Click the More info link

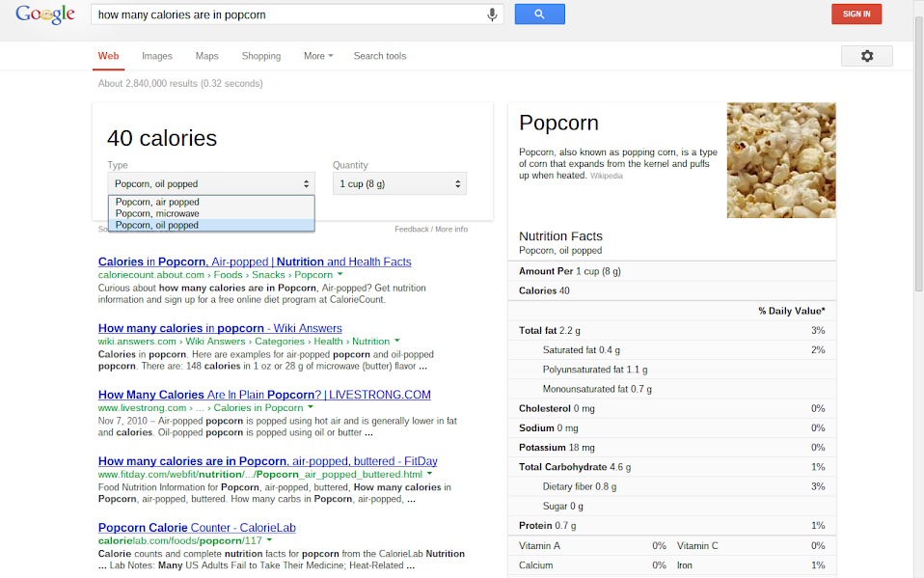(451, 229)
